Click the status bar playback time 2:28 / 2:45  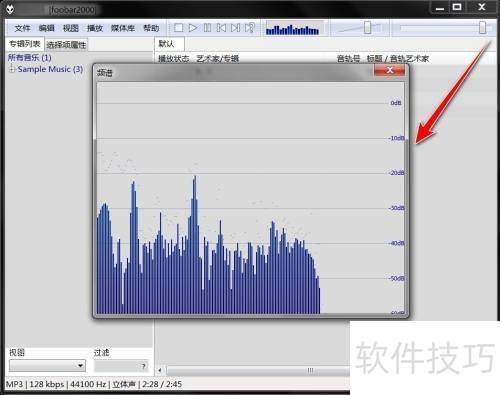(162, 384)
